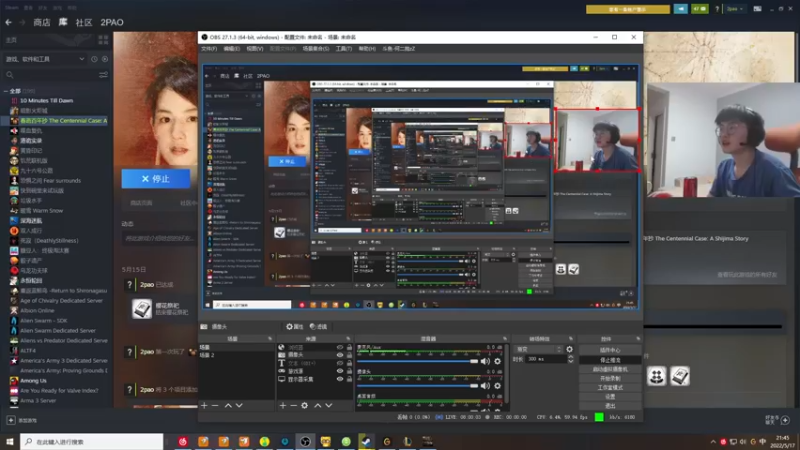Open the Steam 库 library tab
Image resolution: width=800 pixels, height=450 pixels.
[x=63, y=22]
